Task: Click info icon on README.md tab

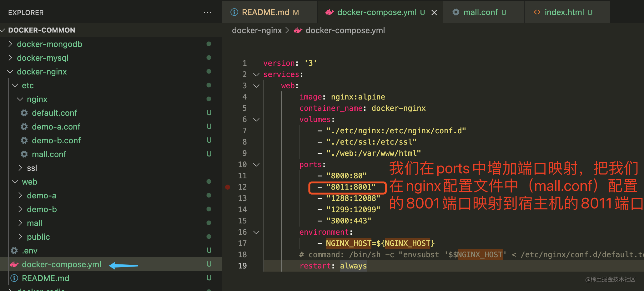Action: click(234, 12)
